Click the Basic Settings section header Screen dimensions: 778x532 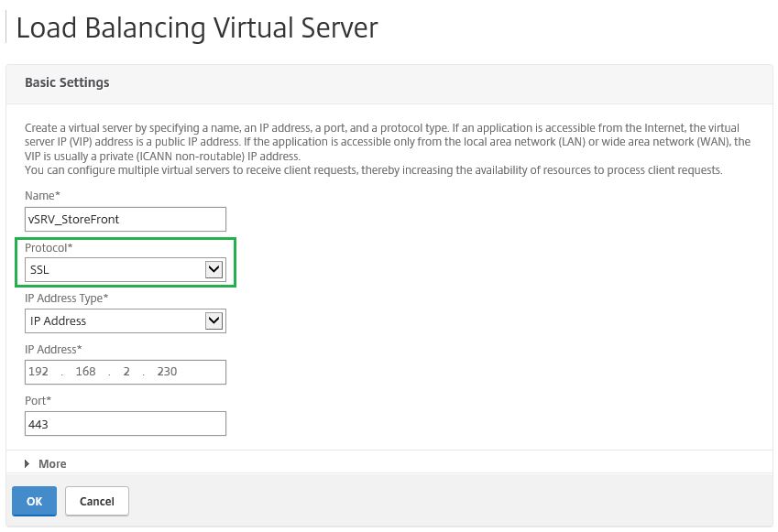click(67, 82)
